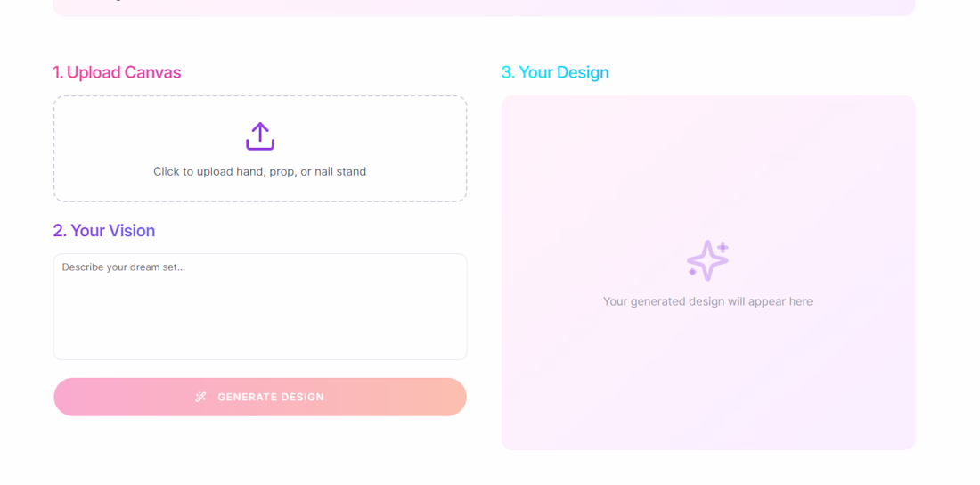Click the 'GENERATE DESIGN' label text
Image resolution: width=980 pixels, height=485 pixels.
pyautogui.click(x=271, y=397)
